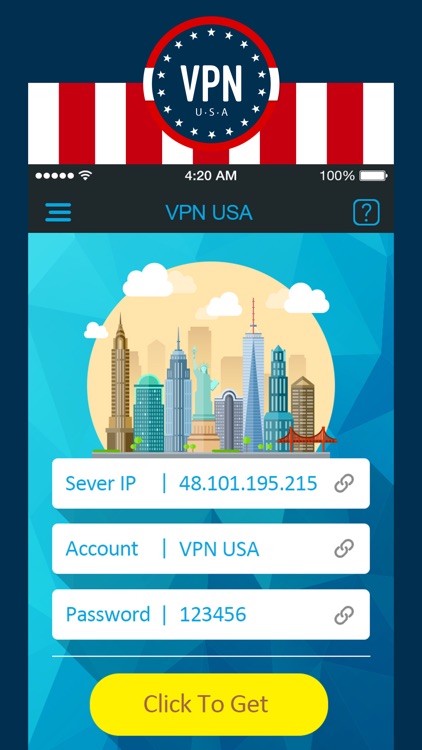Click link icon in Password row
The image size is (422, 750).
[344, 615]
